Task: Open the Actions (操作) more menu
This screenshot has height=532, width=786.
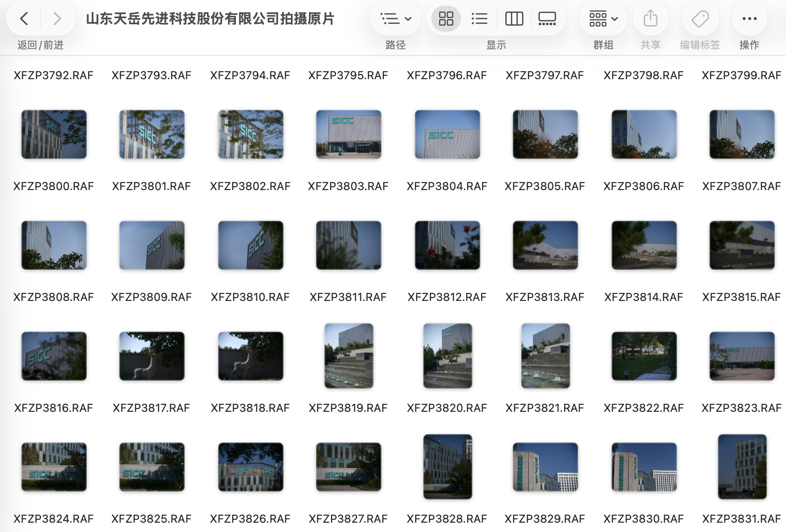Action: (x=749, y=19)
